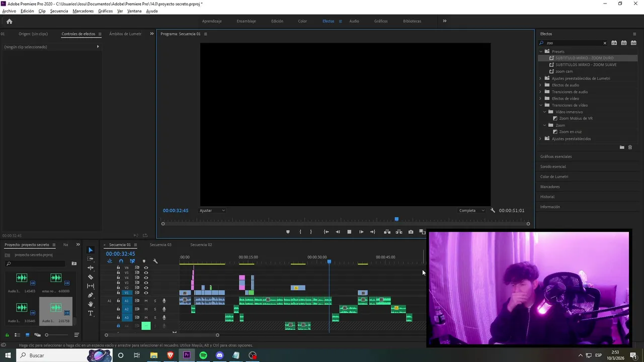
Task: Go to Out point in Program monitor
Action: [372, 232]
